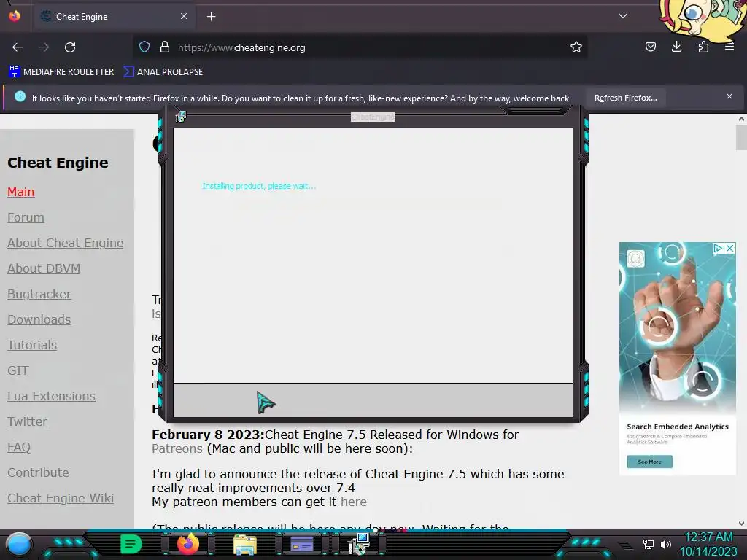The width and height of the screenshot is (747, 560).
Task: Click the installer window title icon
Action: click(181, 117)
